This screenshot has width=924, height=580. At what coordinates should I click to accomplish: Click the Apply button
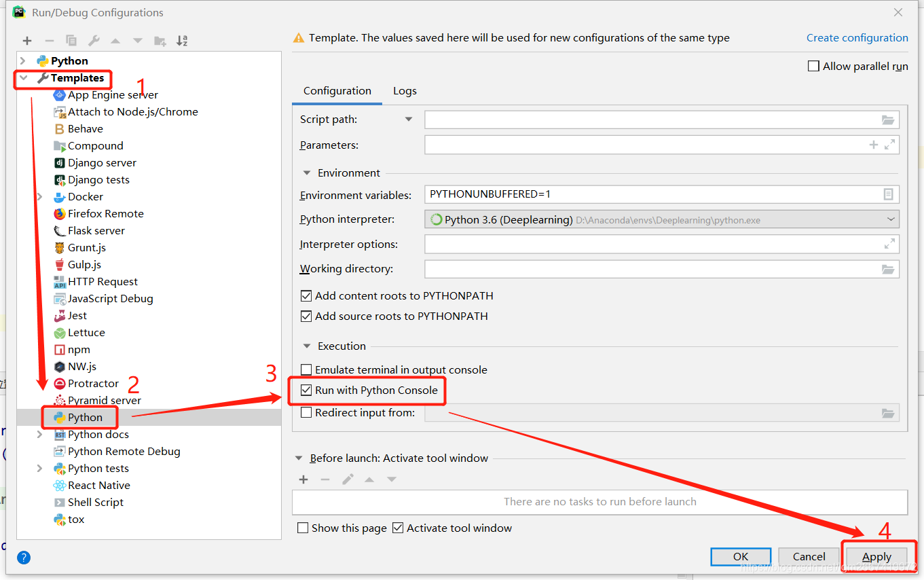(877, 557)
